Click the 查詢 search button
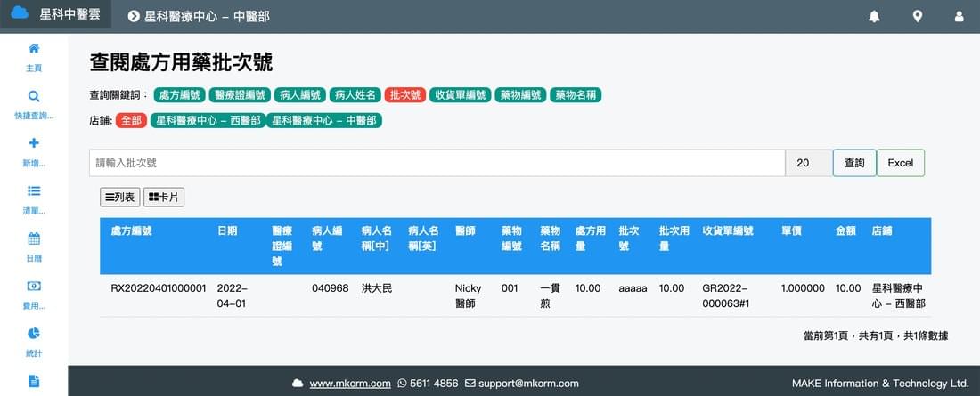Image resolution: width=980 pixels, height=396 pixels. (853, 163)
